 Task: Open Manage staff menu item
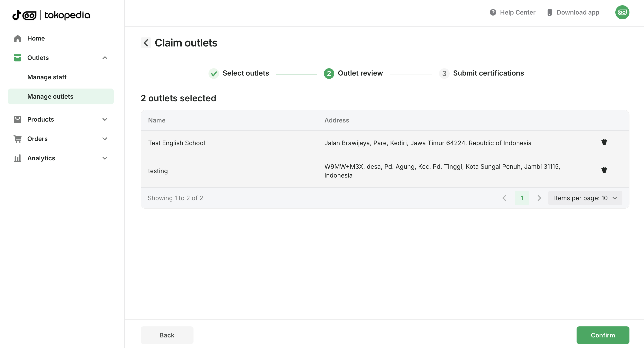[x=47, y=77]
